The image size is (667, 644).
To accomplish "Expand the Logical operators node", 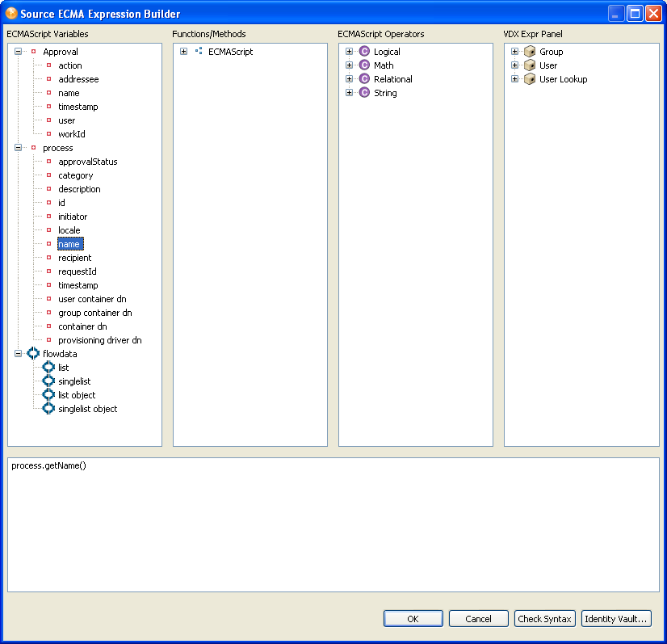I will point(349,52).
